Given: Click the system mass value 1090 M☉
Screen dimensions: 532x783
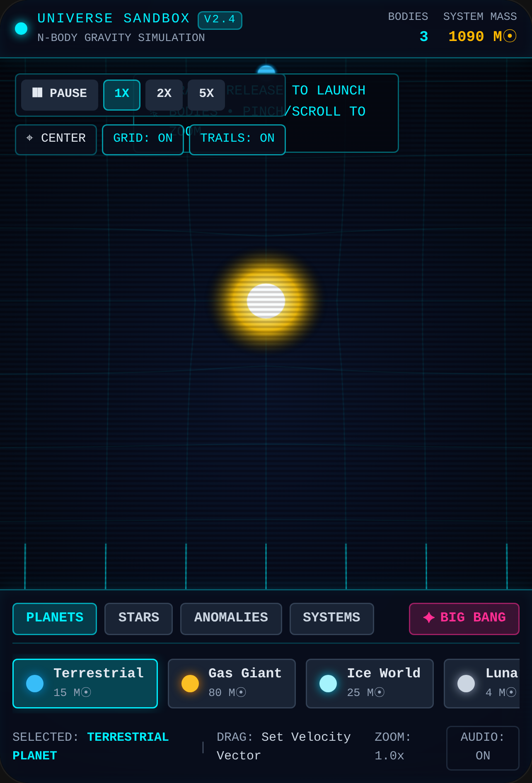Looking at the screenshot, I should coord(483,36).
